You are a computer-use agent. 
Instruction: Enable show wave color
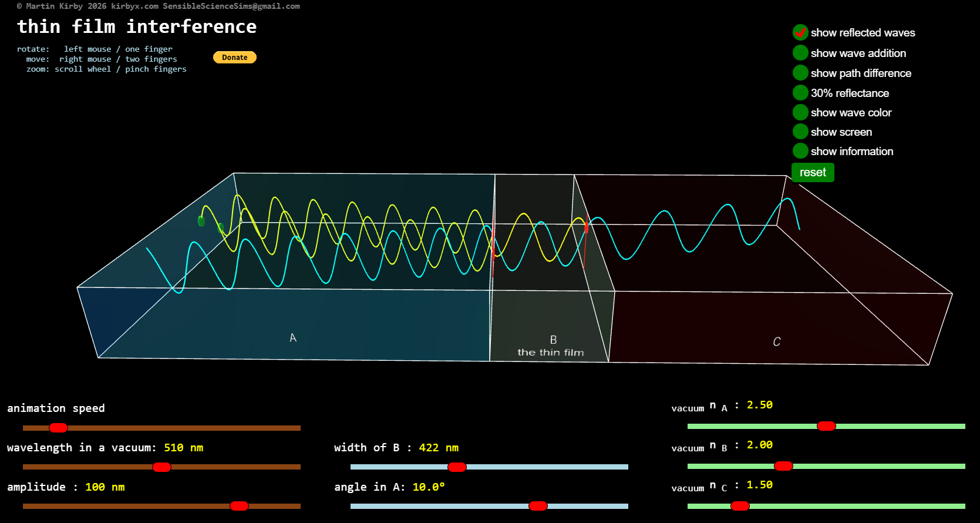coord(800,112)
